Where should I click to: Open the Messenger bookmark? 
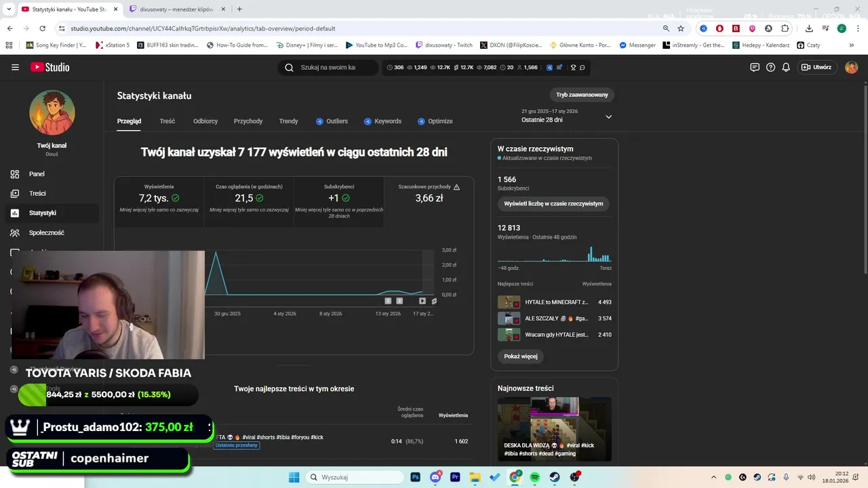637,45
